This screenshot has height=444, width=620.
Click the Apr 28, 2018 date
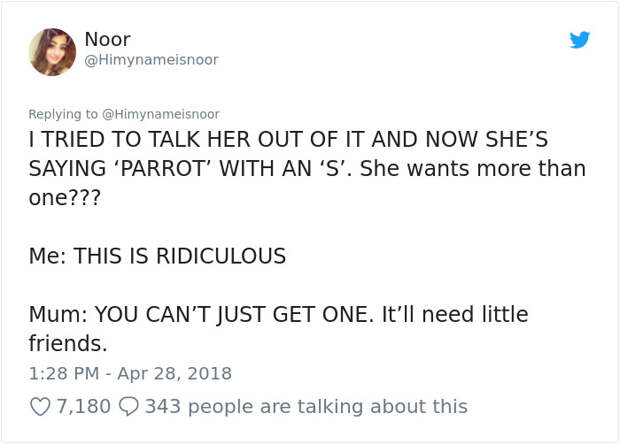[174, 374]
